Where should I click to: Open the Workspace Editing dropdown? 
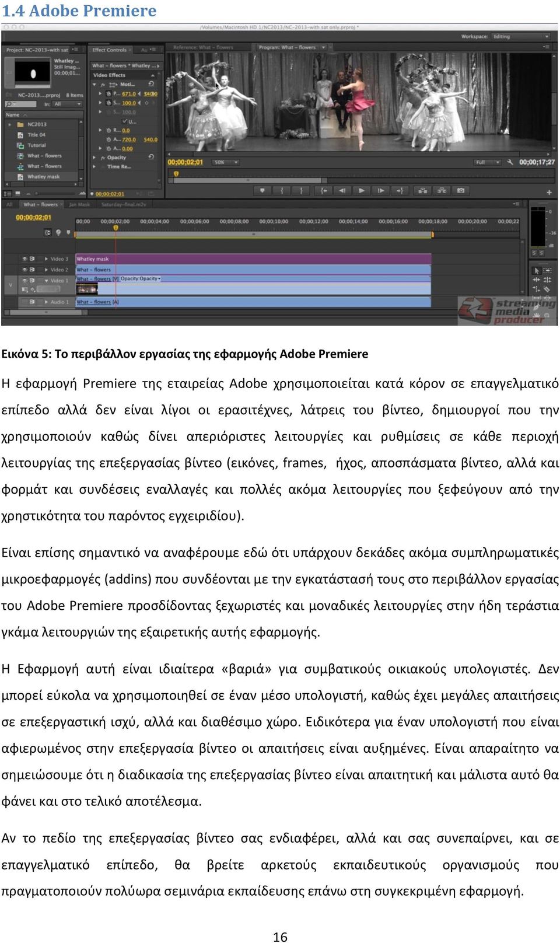point(520,36)
